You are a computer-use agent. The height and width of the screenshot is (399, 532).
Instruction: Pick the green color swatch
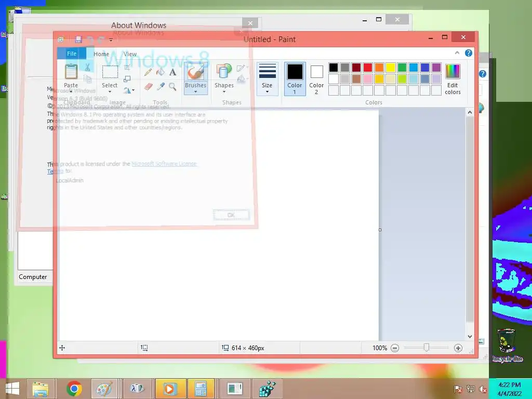[x=402, y=68]
